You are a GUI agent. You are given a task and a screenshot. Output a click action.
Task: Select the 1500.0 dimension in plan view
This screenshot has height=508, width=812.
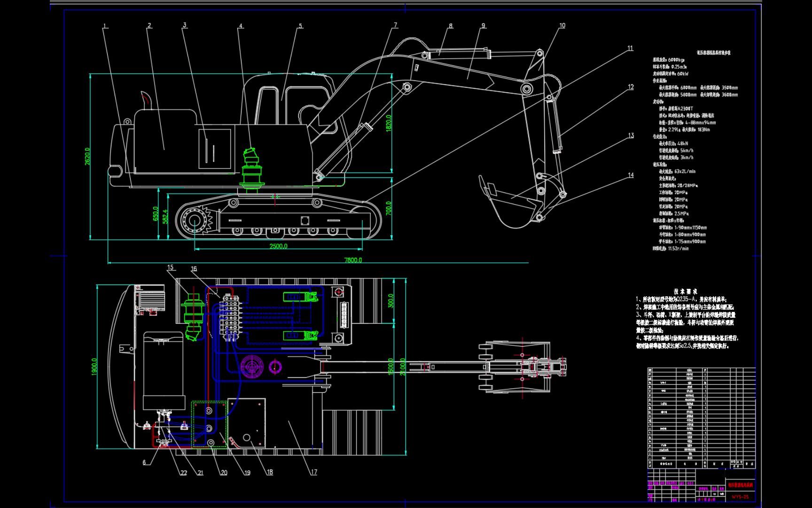pos(390,366)
